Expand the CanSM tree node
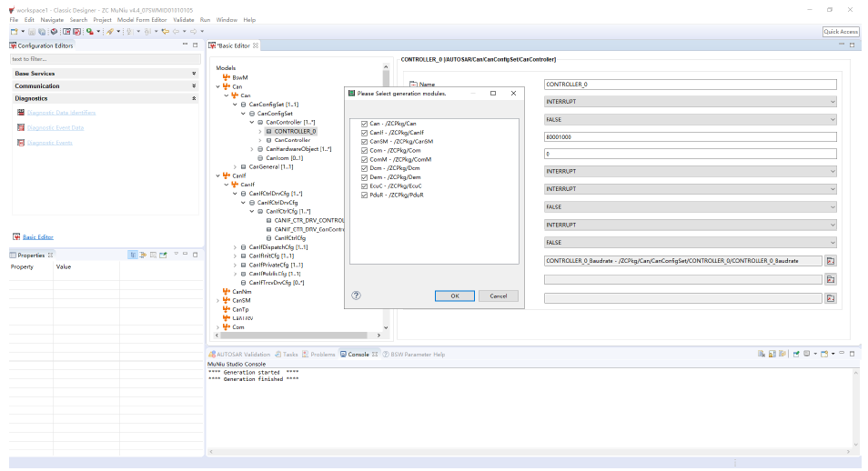This screenshot has height=471, width=868. [x=217, y=301]
